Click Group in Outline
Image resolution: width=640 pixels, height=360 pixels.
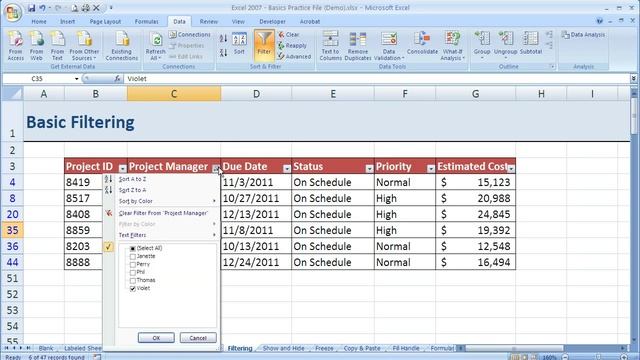[x=482, y=44]
